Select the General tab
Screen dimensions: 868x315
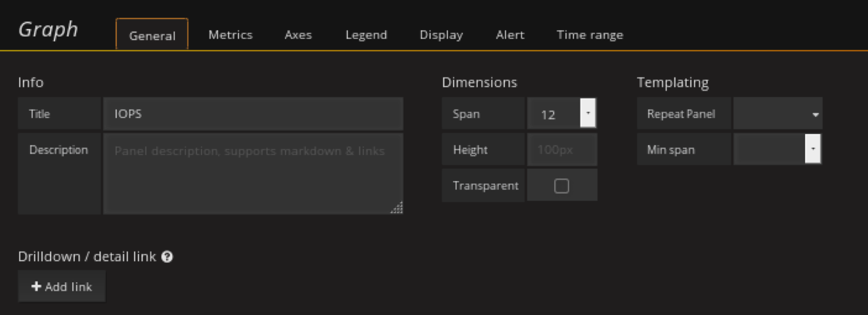pos(152,35)
